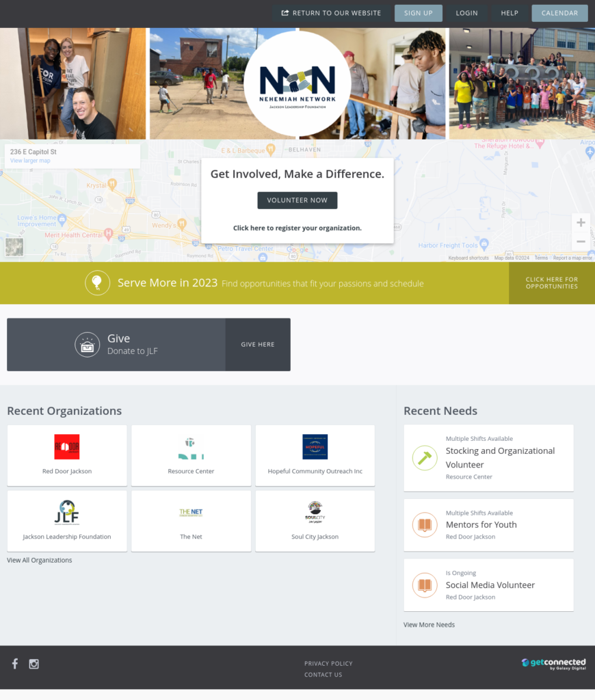Screen dimensions: 595x700
Task: Click the Nehemiah Network logo
Action: [297, 83]
